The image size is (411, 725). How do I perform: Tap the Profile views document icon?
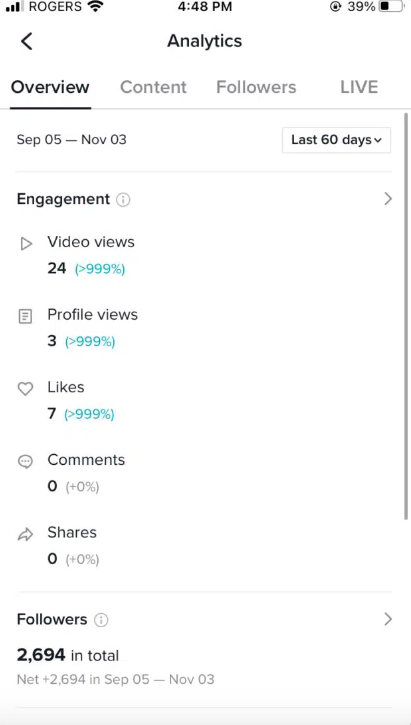point(25,317)
